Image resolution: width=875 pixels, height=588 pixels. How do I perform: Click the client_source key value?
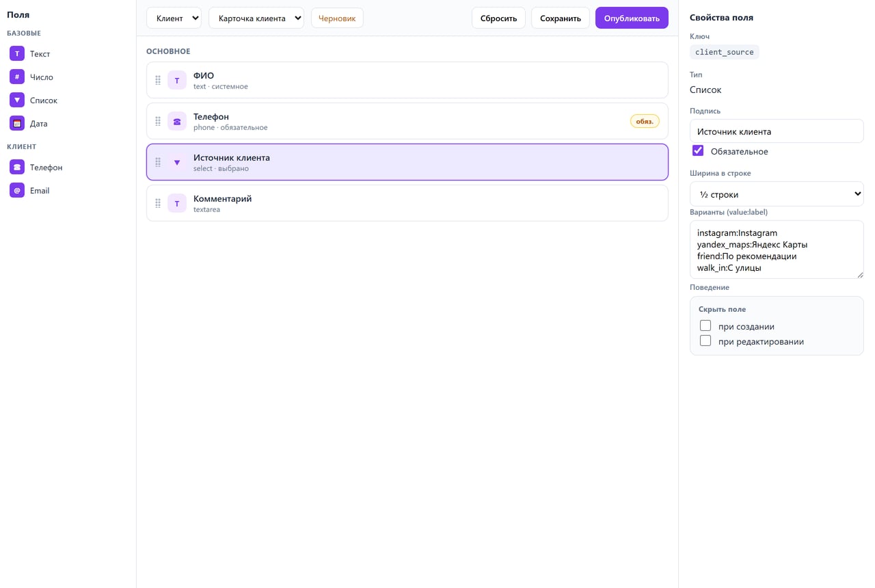[x=725, y=52]
